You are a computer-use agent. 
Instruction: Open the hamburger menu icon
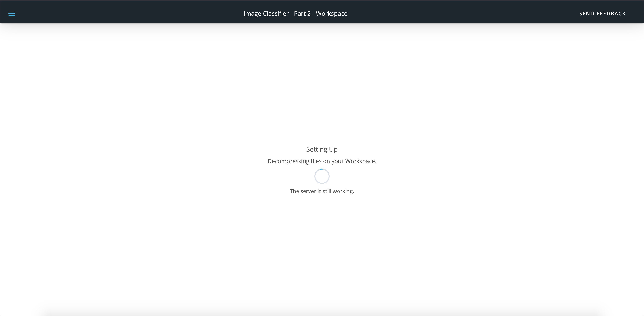[12, 13]
